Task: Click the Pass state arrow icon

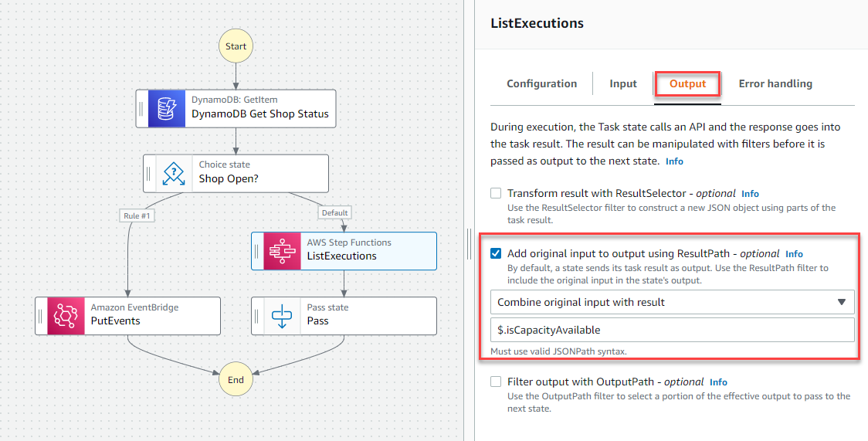Action: coord(282,316)
